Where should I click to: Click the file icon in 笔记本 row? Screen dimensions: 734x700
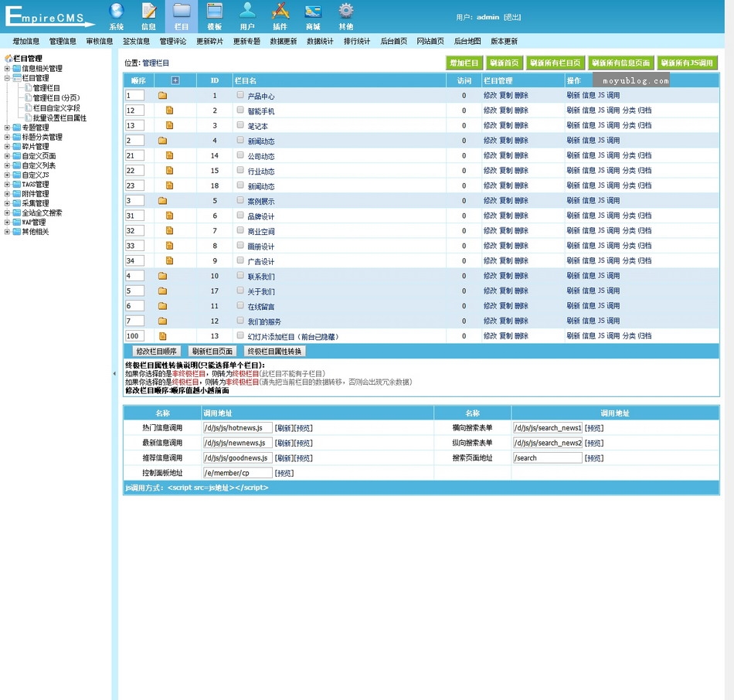pyautogui.click(x=169, y=125)
